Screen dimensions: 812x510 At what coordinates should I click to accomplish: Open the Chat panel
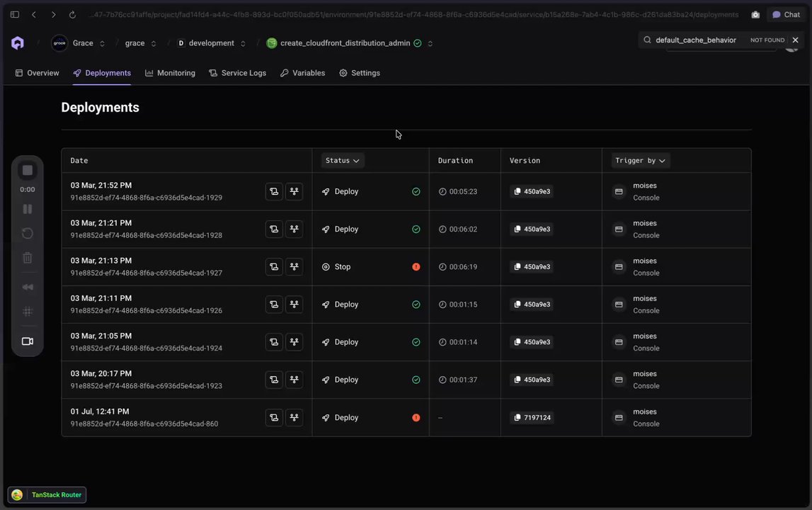pos(786,14)
